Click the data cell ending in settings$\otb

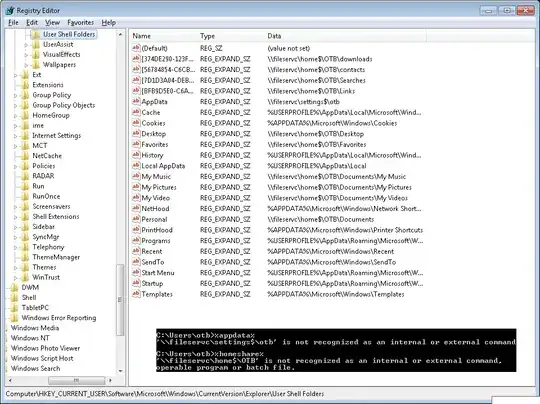click(303, 102)
